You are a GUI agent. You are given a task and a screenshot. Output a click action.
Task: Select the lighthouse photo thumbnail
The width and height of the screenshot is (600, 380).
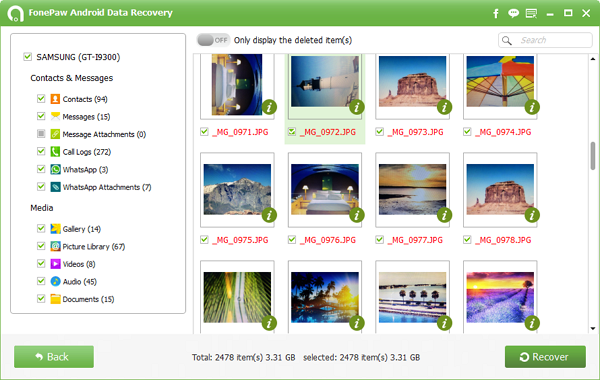(325, 81)
